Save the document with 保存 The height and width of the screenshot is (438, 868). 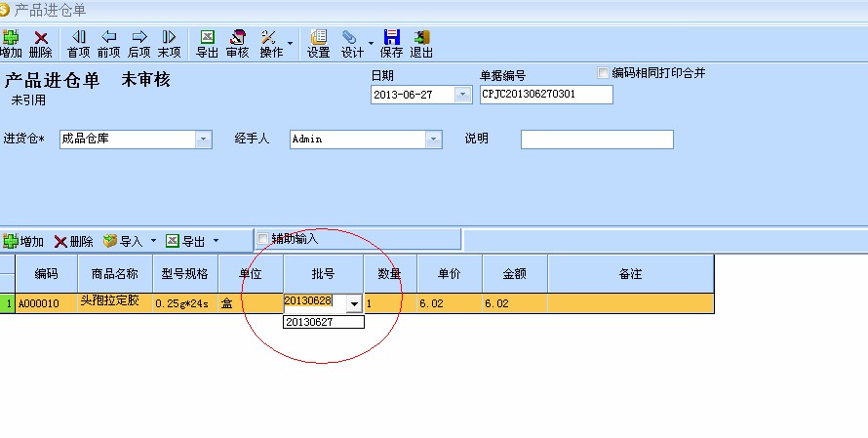pyautogui.click(x=391, y=44)
